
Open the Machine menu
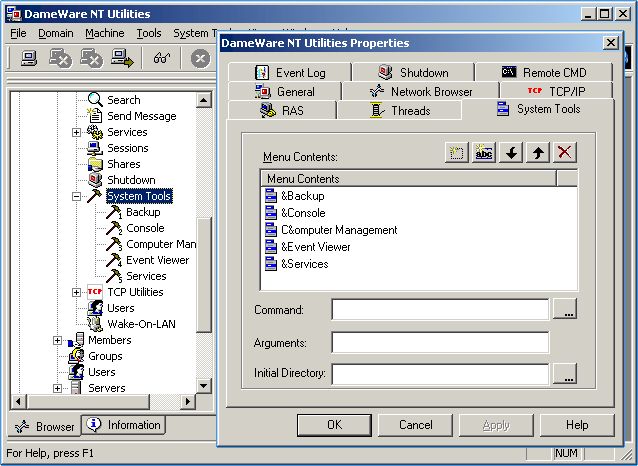[105, 33]
